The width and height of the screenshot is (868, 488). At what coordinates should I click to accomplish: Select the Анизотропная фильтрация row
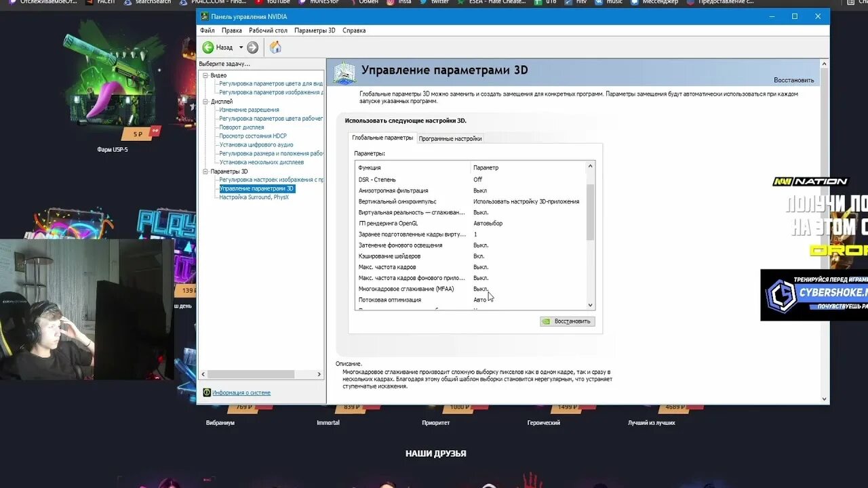pos(471,190)
